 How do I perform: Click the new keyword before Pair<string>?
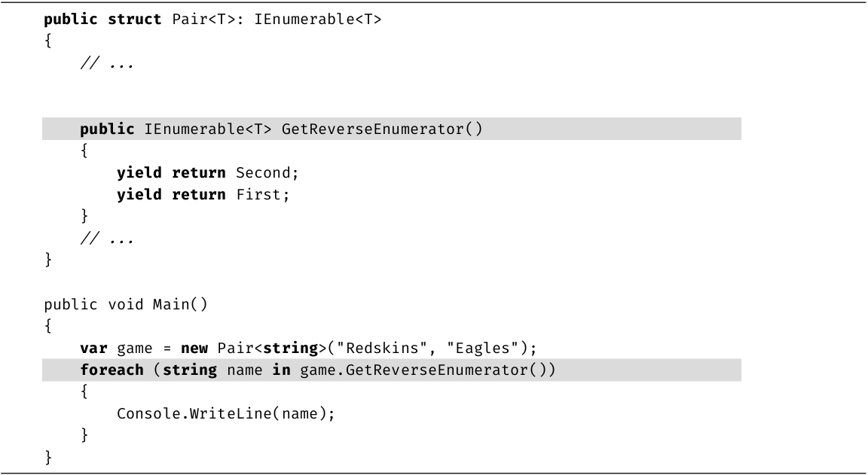pyautogui.click(x=194, y=349)
